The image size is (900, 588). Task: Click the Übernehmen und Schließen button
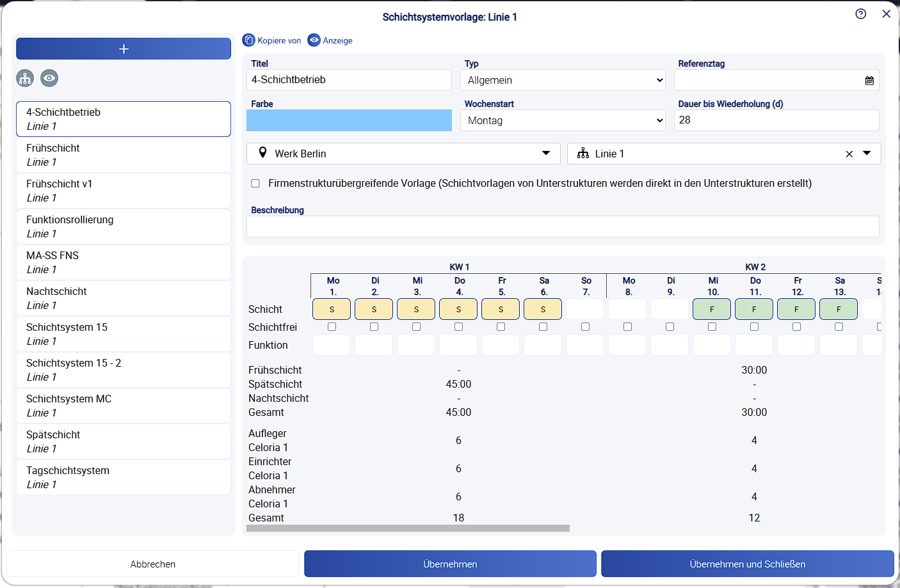(747, 564)
